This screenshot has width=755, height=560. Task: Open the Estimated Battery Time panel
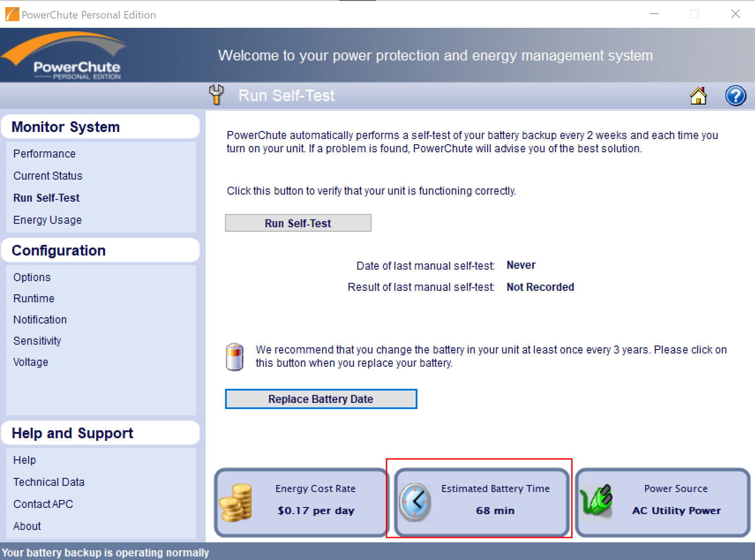[481, 503]
